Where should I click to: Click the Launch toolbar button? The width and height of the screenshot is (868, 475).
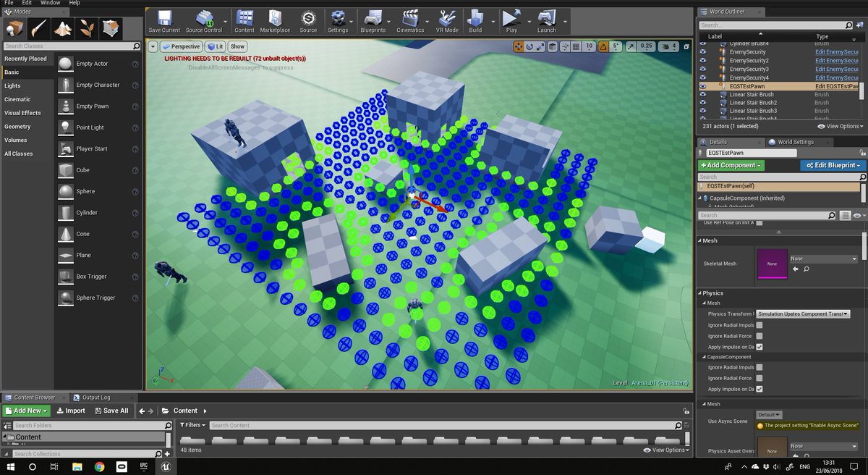[x=547, y=21]
